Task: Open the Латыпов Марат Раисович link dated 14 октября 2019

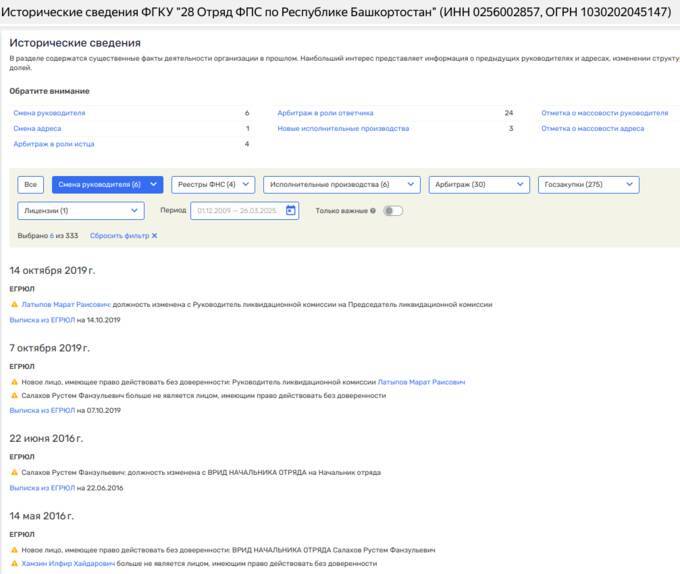Action: click(66, 304)
